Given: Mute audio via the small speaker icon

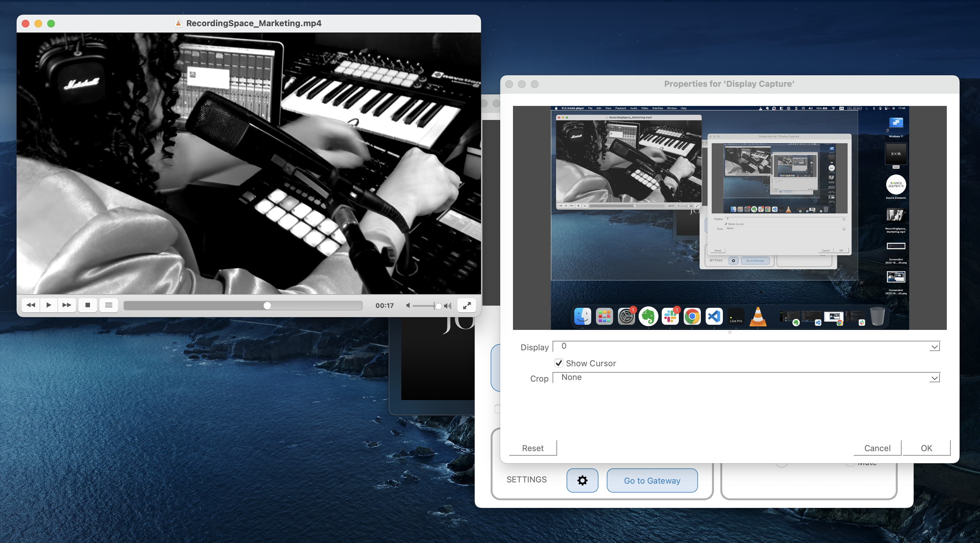Looking at the screenshot, I should click(408, 306).
